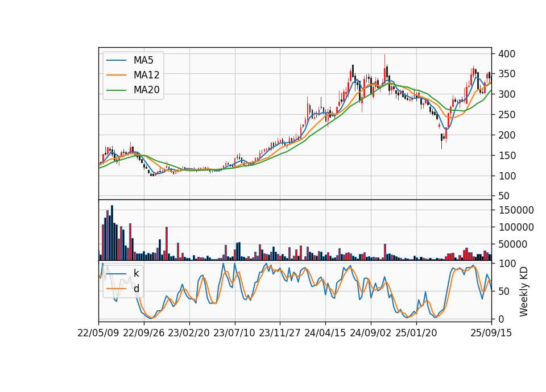Screen dimensions: 546x392
Task: Click the tallest volume bar near 150000
Action: pyautogui.click(x=112, y=233)
